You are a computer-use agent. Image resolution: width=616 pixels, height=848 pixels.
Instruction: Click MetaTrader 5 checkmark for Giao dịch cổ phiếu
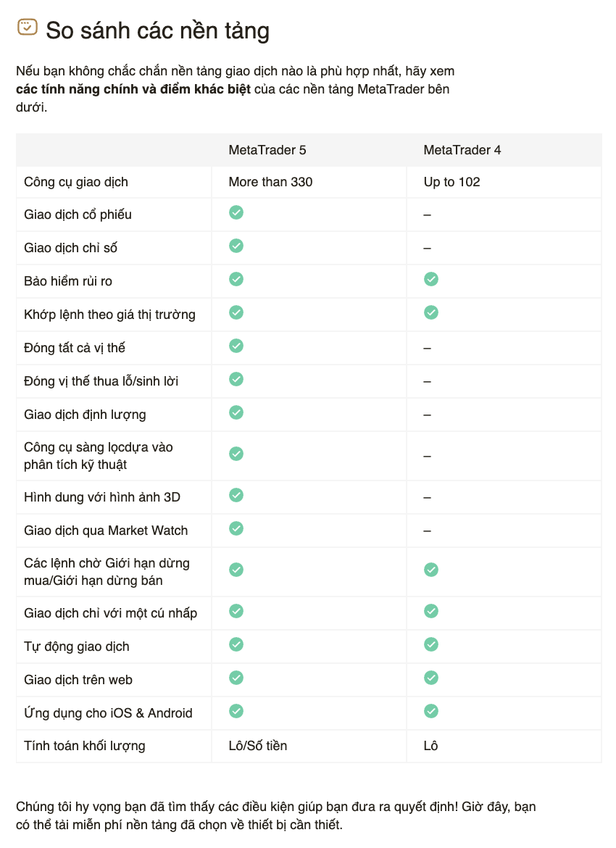[x=236, y=212]
